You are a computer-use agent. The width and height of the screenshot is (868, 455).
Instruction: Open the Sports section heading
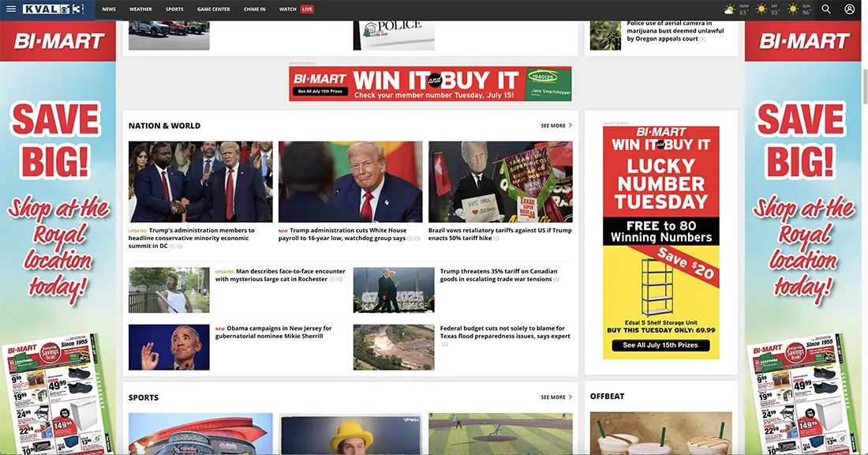pyautogui.click(x=144, y=397)
